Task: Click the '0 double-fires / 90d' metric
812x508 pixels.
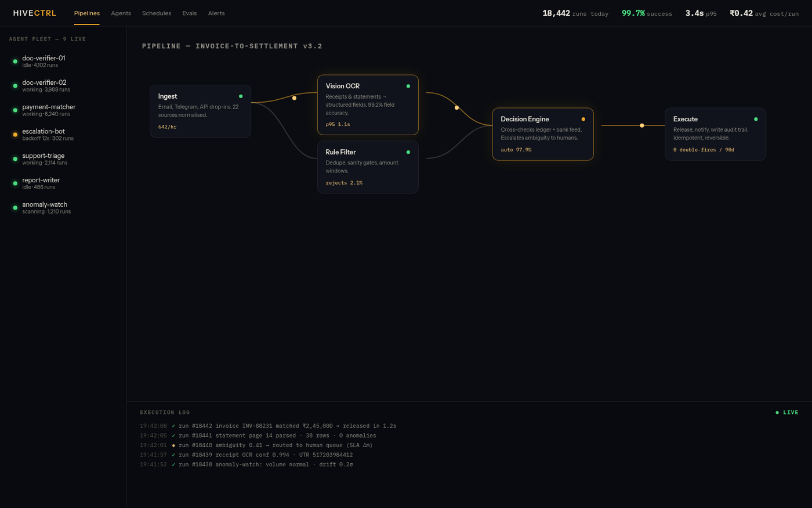Action: 704,150
